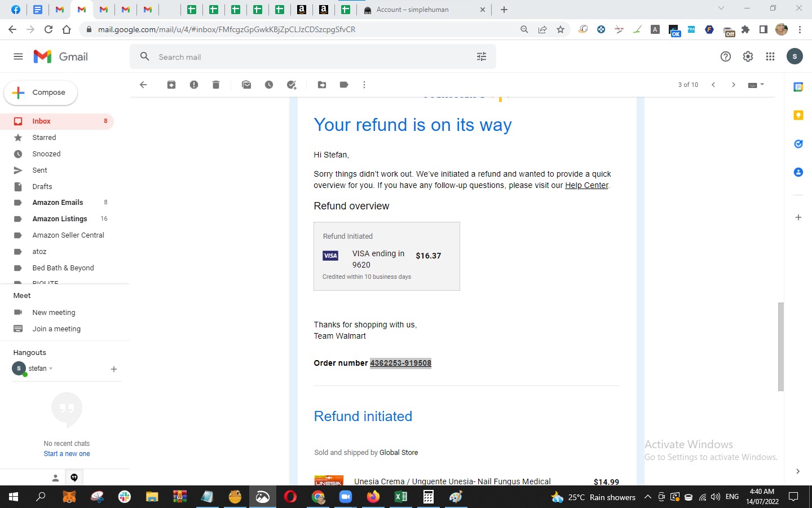Viewport: 812px width, 508px height.
Task: Open Hangouts conversations icon at sidebar bottom
Action: click(x=74, y=478)
